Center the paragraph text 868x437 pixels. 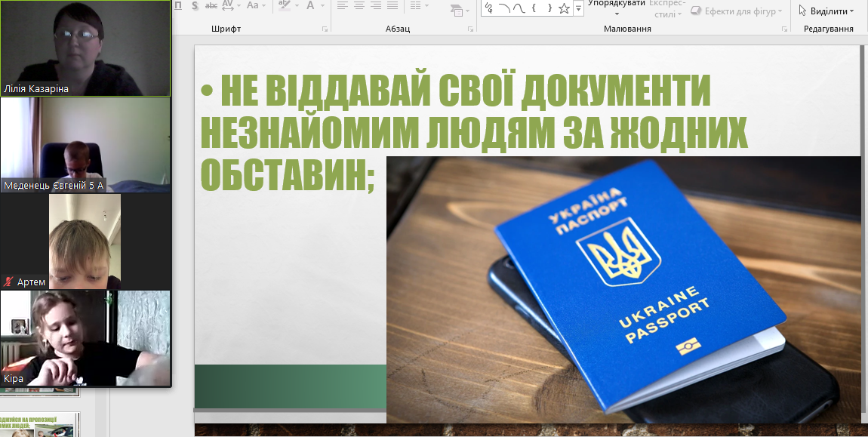(x=359, y=5)
